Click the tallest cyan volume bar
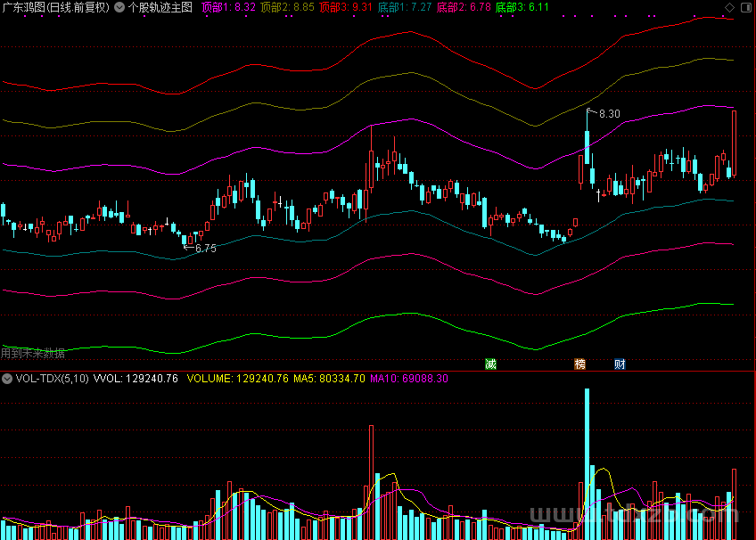The width and height of the screenshot is (756, 540). 587,464
